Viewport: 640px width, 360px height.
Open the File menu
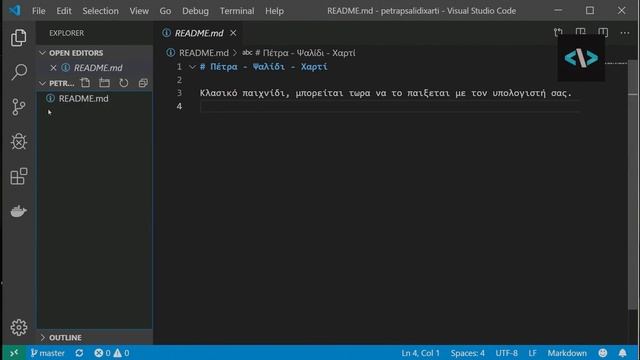point(39,11)
